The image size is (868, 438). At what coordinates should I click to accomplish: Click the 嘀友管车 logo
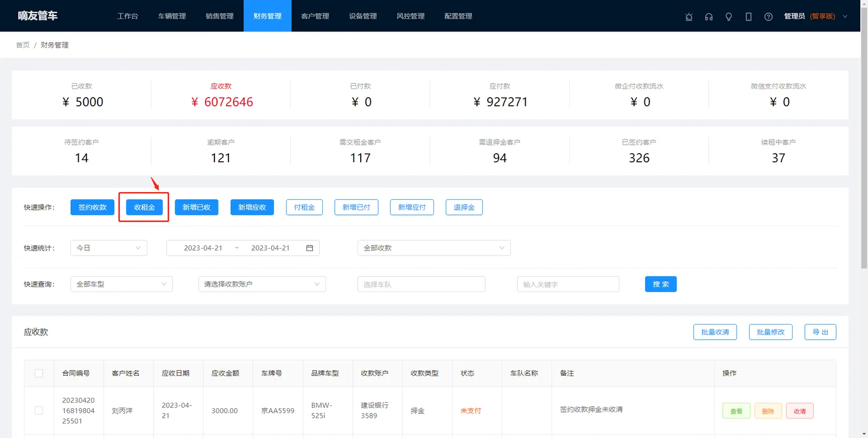point(37,16)
